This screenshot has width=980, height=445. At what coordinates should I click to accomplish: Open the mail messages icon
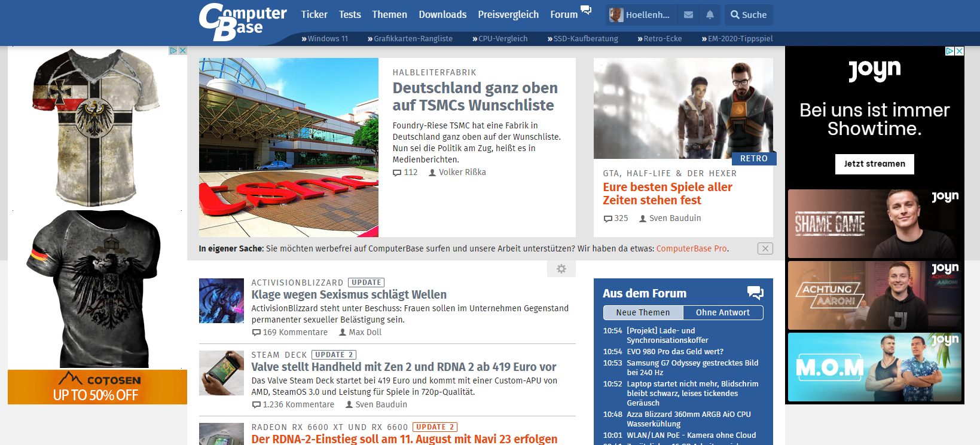tap(688, 15)
